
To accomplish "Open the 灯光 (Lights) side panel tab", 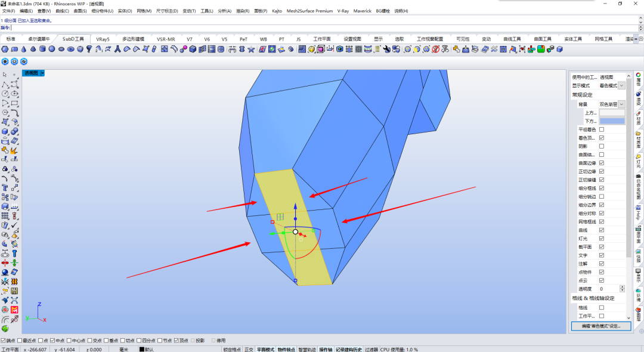I will [x=639, y=160].
